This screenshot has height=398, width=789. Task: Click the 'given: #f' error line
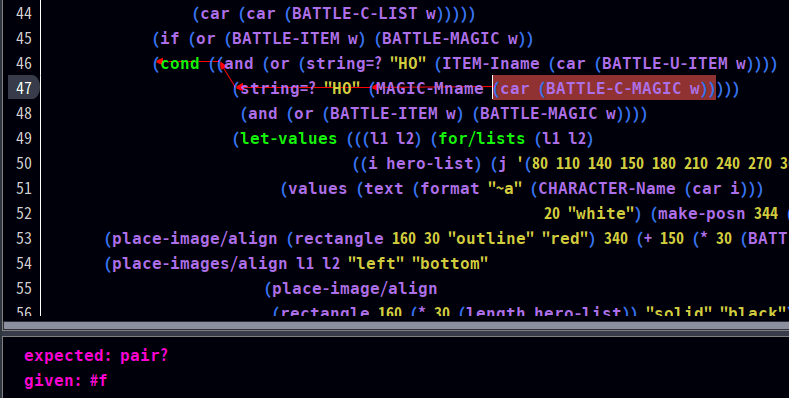click(66, 380)
